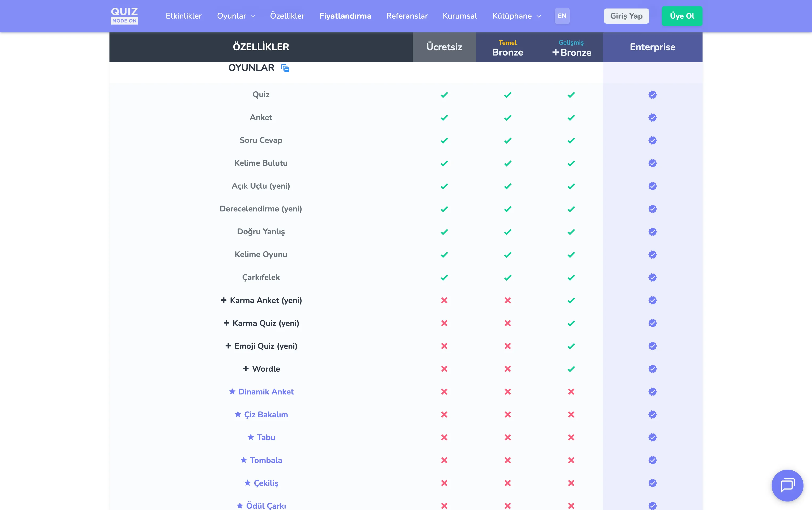Click the green check for Anket under Ücretsiz
This screenshot has width=812, height=510.
pyautogui.click(x=444, y=118)
